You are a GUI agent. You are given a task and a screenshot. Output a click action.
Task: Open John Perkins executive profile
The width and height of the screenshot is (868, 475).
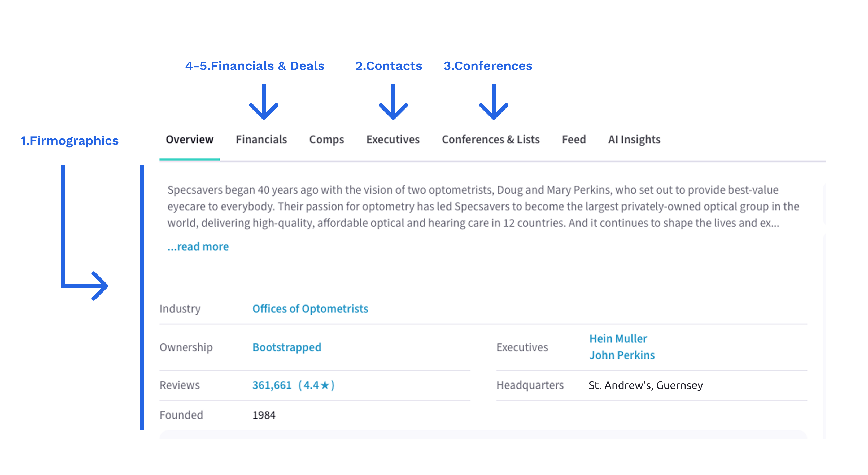622,355
